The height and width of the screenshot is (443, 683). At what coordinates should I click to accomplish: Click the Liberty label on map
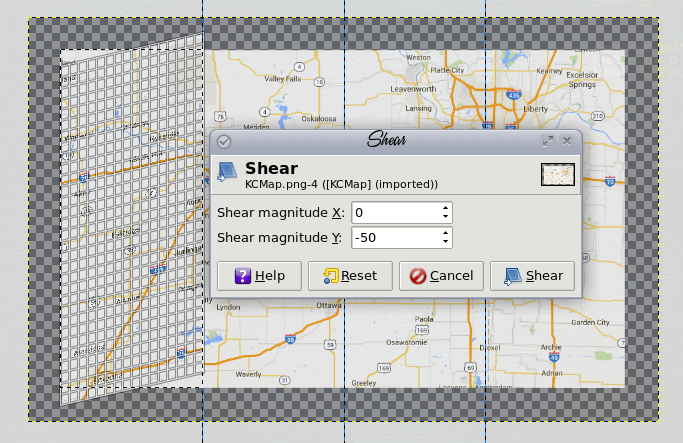535,109
